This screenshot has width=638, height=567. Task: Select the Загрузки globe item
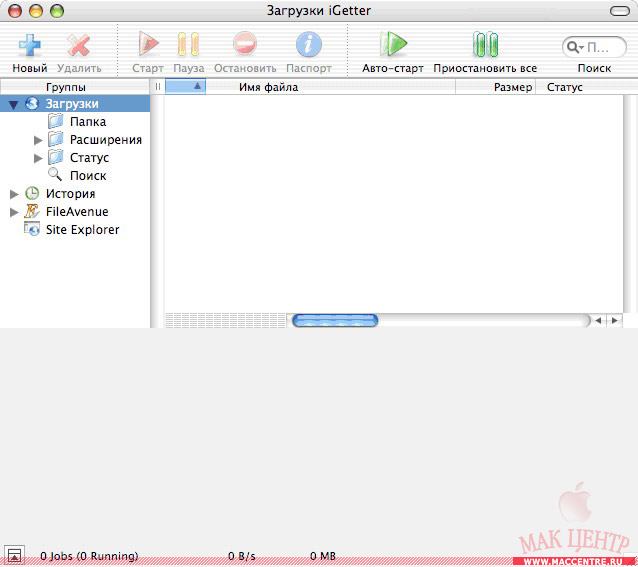tap(75, 104)
